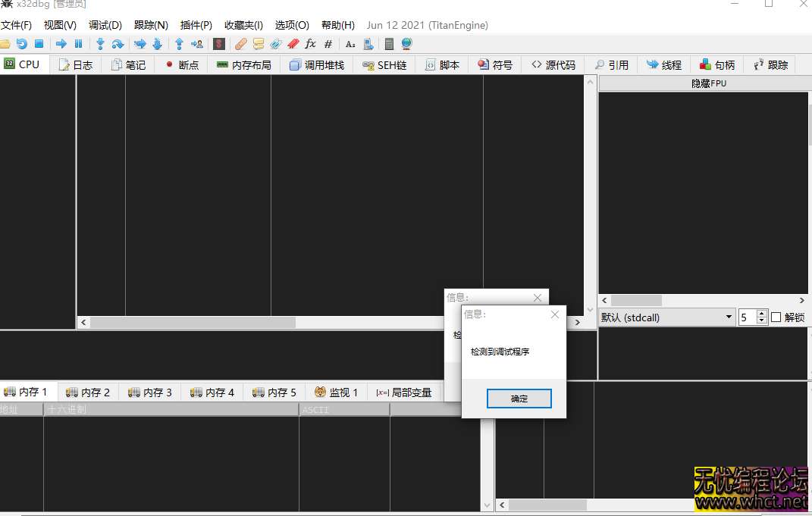The image size is (812, 516).
Task: Open the 调试(D) menu
Action: [x=105, y=25]
